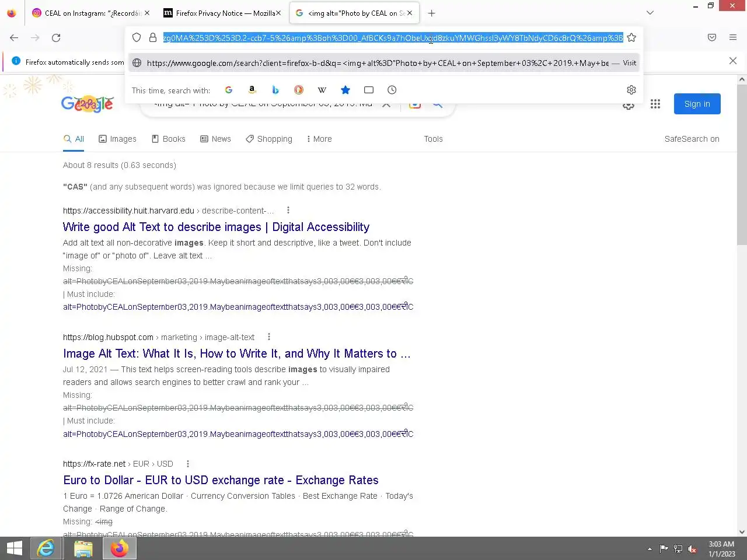Screen dimensions: 747x560
Task: Search History via clock icon
Action: pyautogui.click(x=392, y=90)
